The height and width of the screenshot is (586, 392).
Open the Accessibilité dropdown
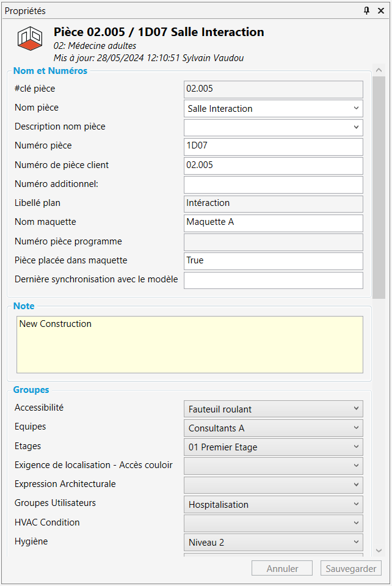(x=356, y=409)
